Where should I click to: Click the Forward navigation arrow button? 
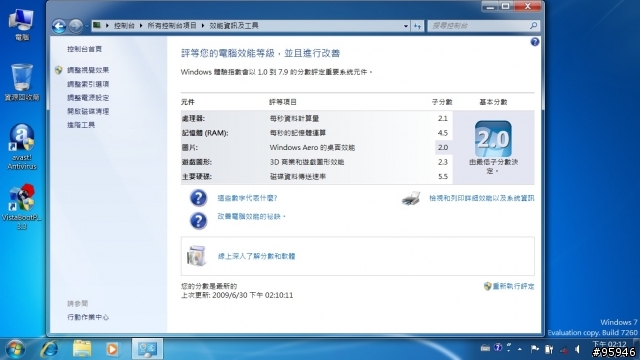(76, 26)
